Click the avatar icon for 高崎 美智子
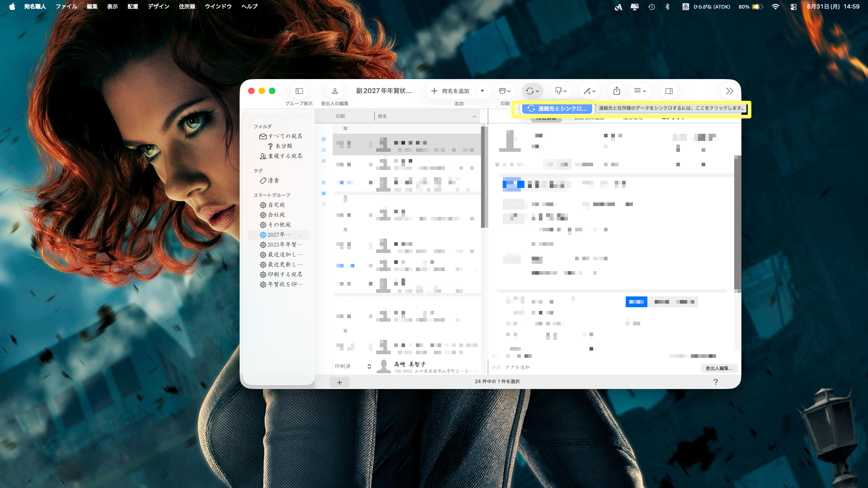Screen dimensions: 868x488 pos(384,366)
